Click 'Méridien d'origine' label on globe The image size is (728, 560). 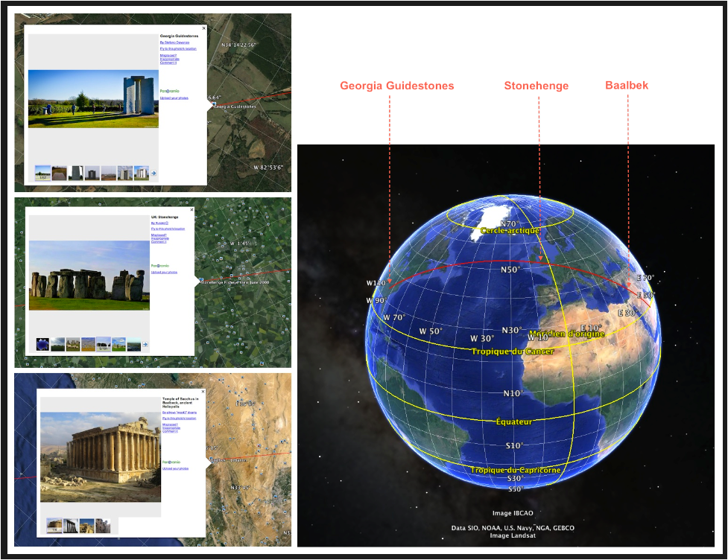point(567,334)
